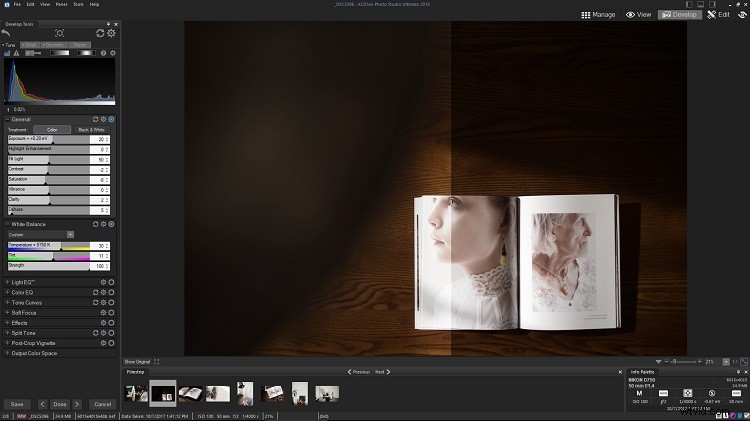The image size is (750, 421).
Task: Switch to View mode
Action: [639, 15]
